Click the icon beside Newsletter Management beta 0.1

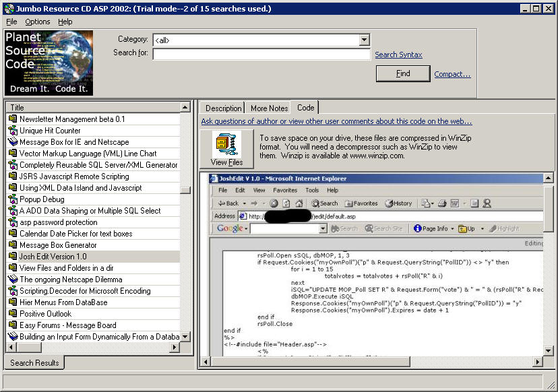tap(13, 119)
